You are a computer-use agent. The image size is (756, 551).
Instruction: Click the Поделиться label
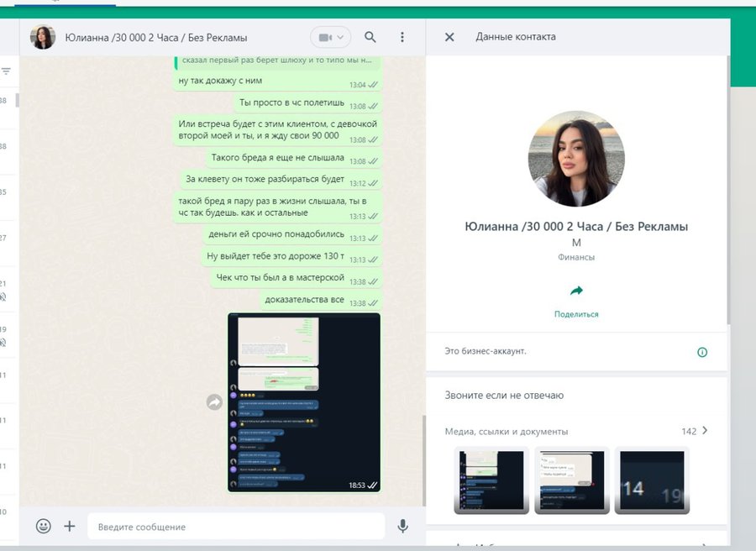[576, 314]
